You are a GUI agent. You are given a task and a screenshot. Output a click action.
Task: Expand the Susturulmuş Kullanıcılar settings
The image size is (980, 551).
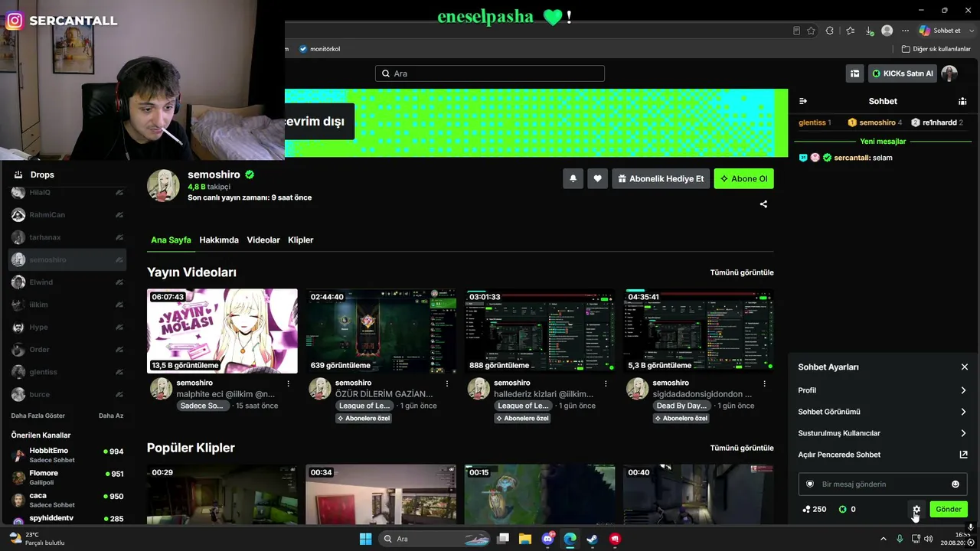click(x=882, y=433)
